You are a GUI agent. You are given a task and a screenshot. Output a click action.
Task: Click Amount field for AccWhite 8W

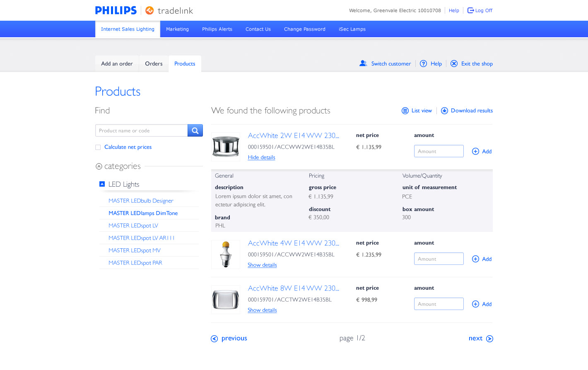click(439, 304)
